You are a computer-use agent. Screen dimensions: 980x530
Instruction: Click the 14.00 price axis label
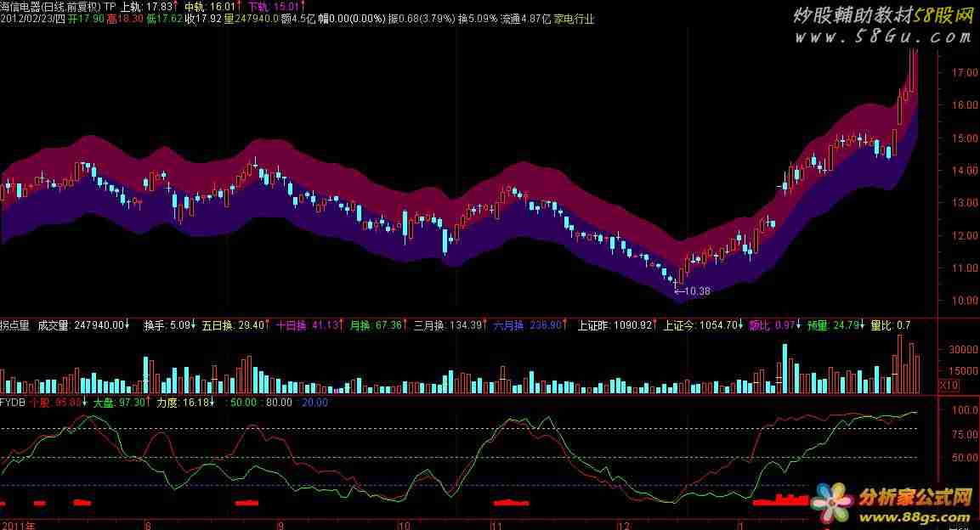point(964,170)
